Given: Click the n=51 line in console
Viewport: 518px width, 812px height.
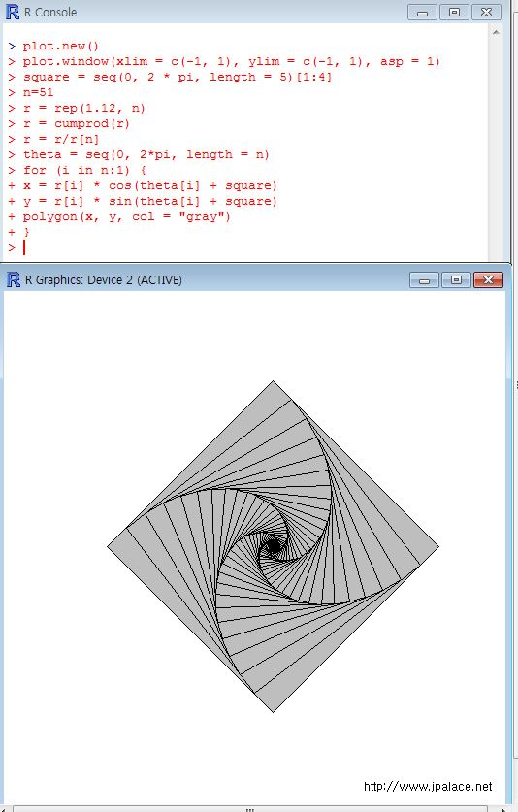Looking at the screenshot, I should click(x=38, y=93).
